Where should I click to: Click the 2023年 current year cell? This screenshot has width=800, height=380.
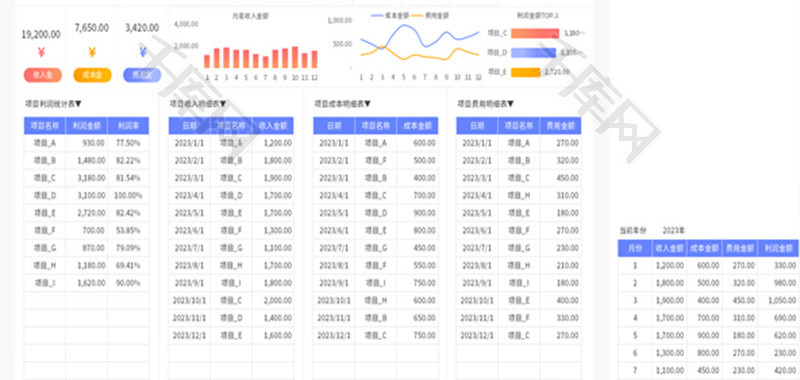674,231
